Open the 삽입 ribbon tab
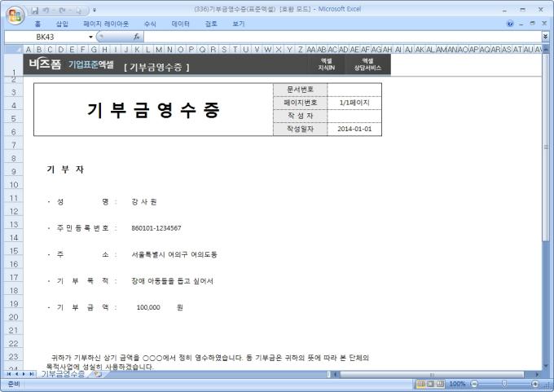Viewport: 554px width, 392px height. coord(62,24)
